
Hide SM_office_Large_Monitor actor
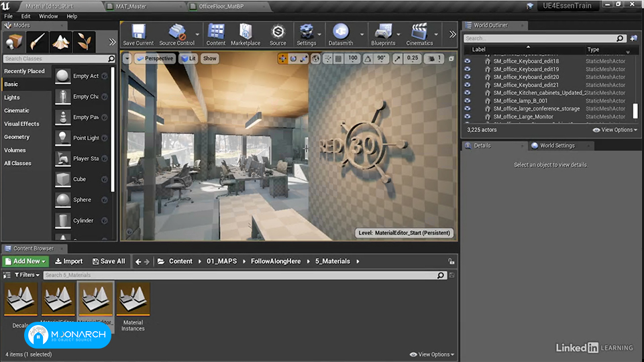click(468, 116)
